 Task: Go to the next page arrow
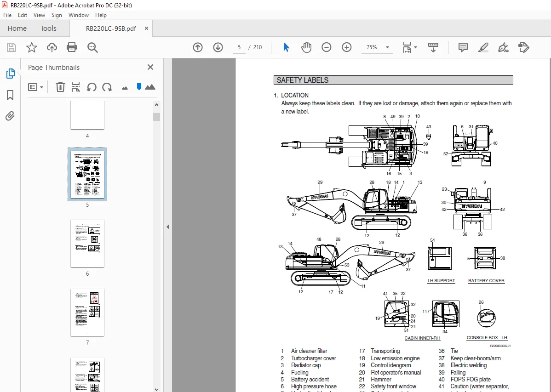(x=218, y=47)
